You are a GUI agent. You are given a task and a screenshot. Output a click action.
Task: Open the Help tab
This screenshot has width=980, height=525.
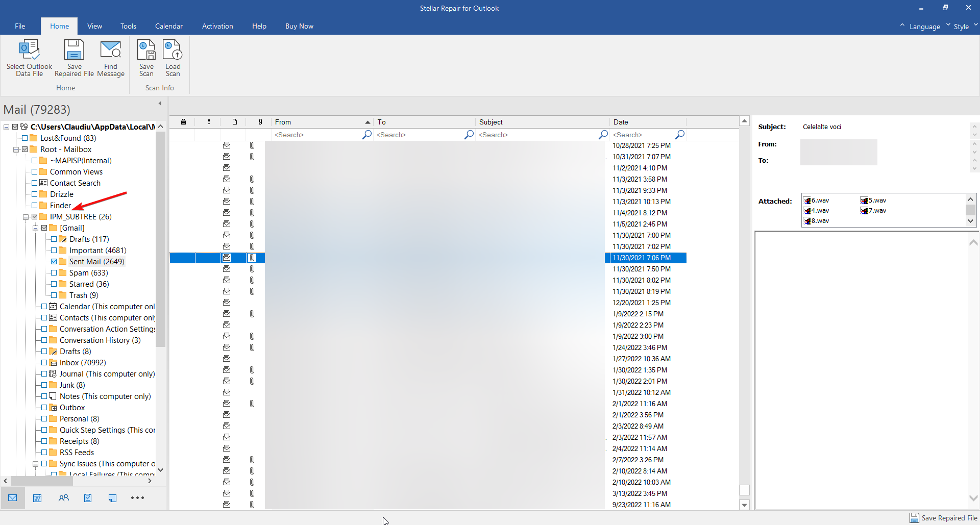[259, 26]
